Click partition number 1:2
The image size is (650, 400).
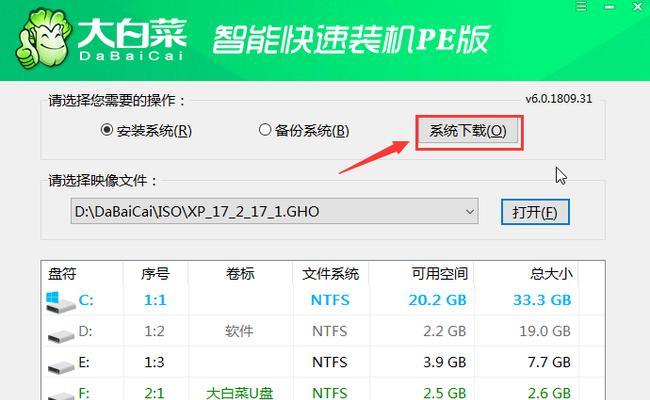pyautogui.click(x=155, y=331)
